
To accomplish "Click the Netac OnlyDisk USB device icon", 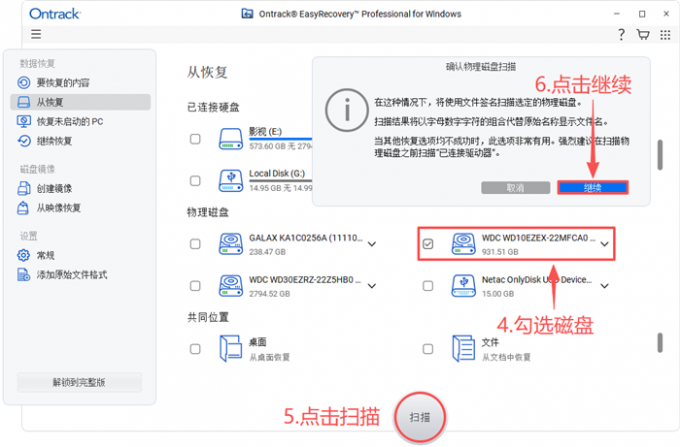I will pos(464,286).
